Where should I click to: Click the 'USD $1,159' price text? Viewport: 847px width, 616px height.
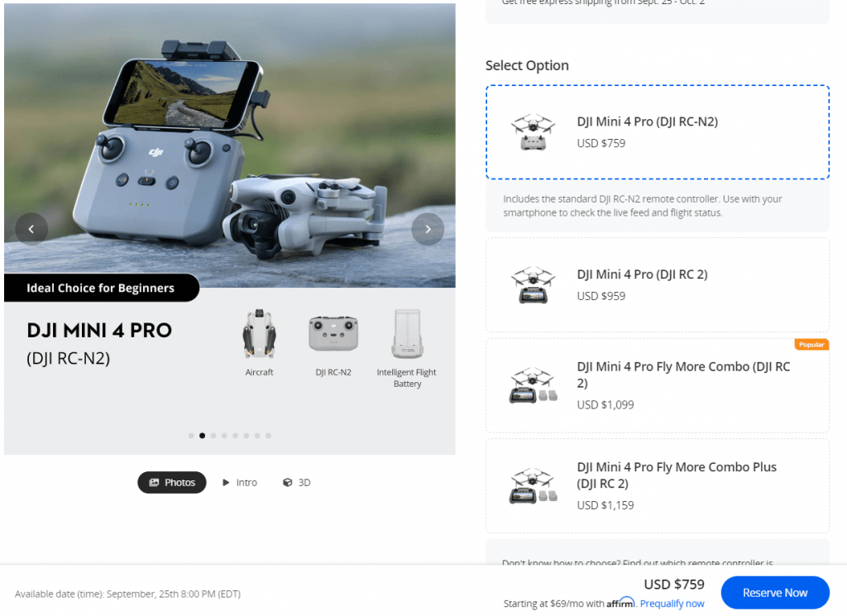pos(605,505)
